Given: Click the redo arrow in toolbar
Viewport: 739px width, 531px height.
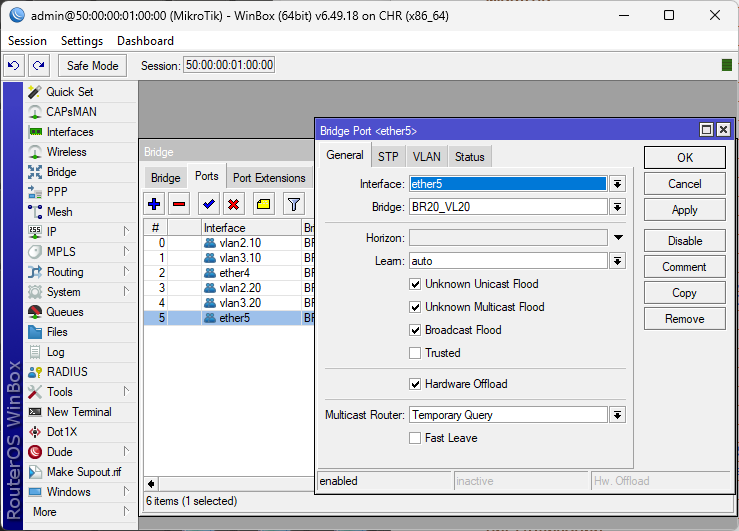Looking at the screenshot, I should (x=38, y=65).
